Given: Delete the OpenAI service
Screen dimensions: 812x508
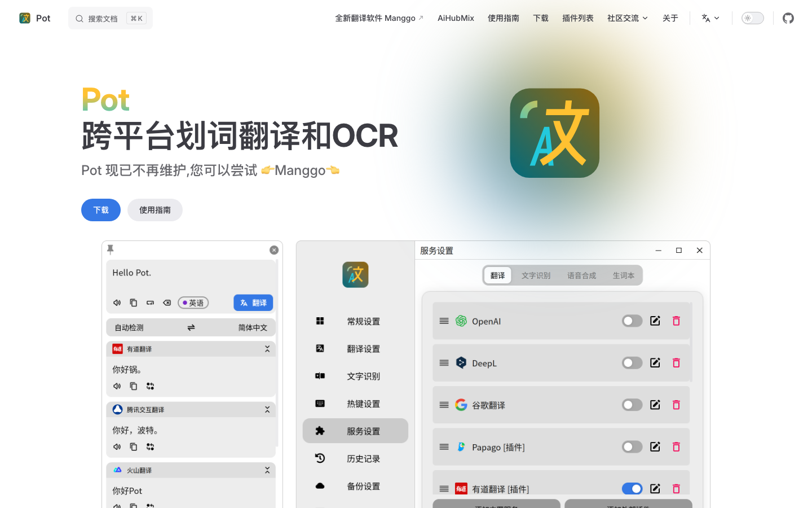Looking at the screenshot, I should [676, 321].
